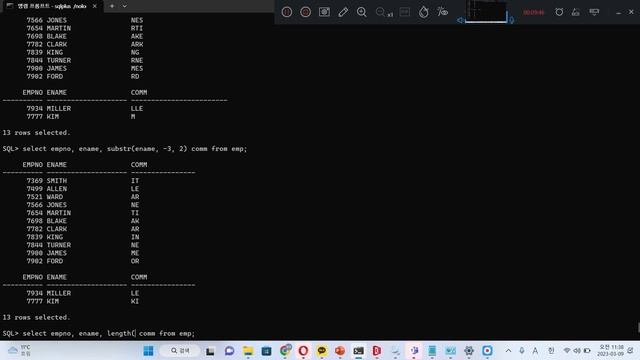The height and width of the screenshot is (360, 640).
Task: Show hidden system tray icons
Action: click(x=508, y=351)
